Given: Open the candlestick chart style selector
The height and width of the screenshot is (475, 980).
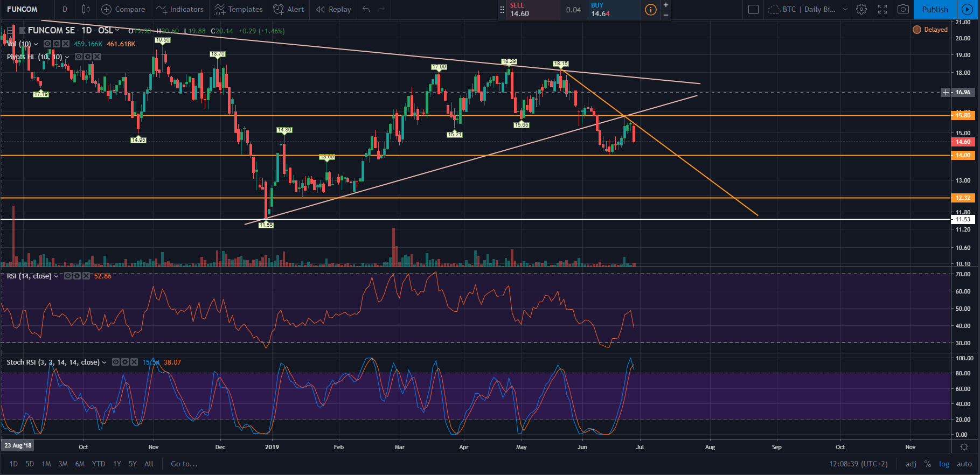Looking at the screenshot, I should click(86, 9).
